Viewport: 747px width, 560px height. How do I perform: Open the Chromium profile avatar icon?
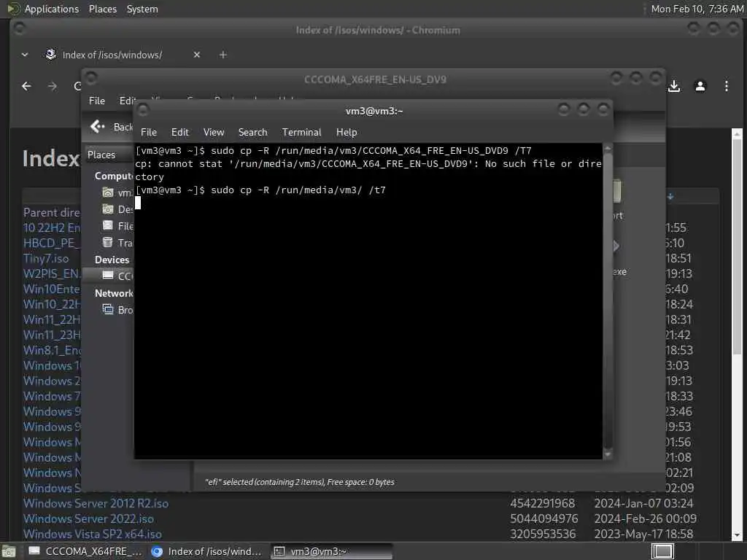point(700,86)
